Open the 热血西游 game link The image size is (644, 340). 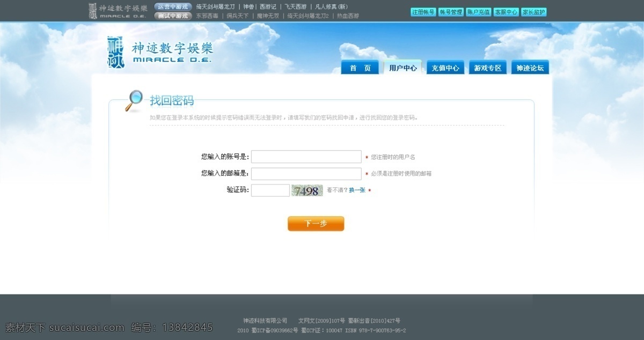(348, 16)
